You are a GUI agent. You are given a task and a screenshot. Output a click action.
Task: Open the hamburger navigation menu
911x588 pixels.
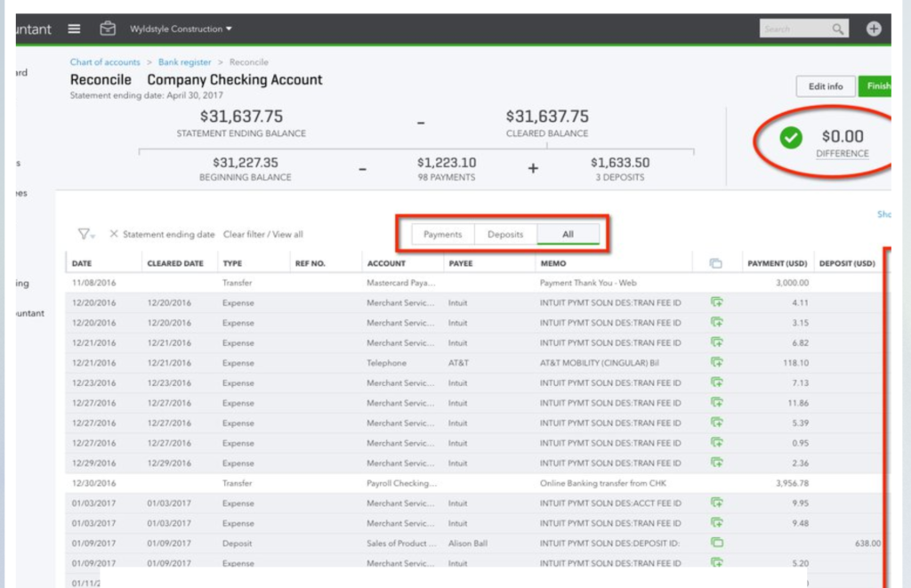pos(75,28)
